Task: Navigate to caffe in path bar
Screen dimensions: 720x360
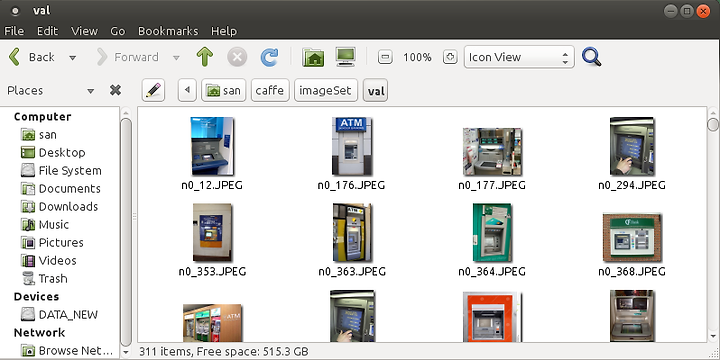Action: [270, 90]
